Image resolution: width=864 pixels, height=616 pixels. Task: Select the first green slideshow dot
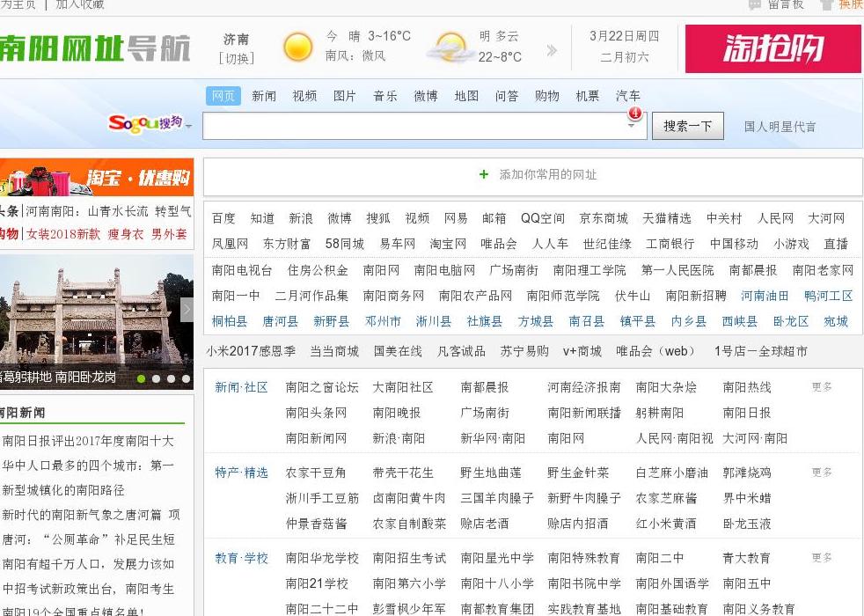(x=141, y=378)
